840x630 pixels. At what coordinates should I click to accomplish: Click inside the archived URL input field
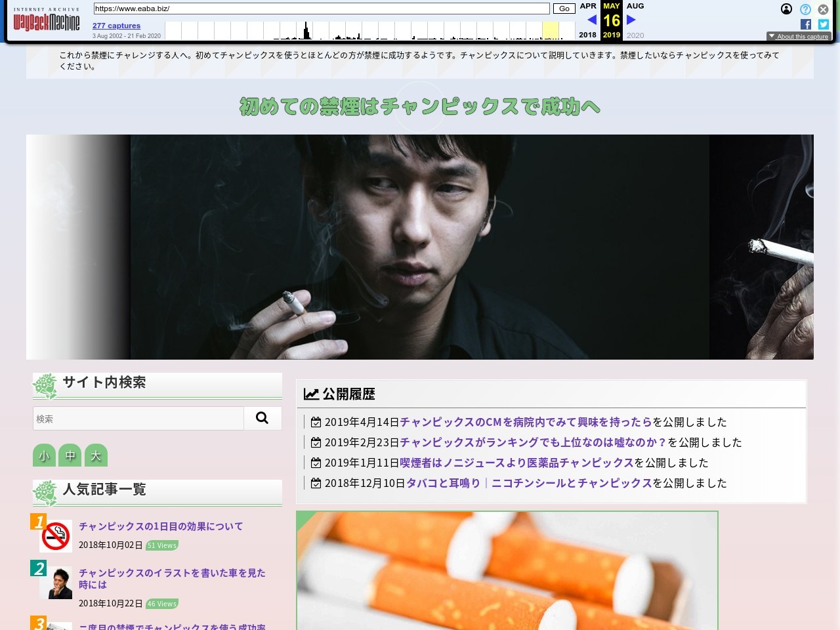[321, 9]
